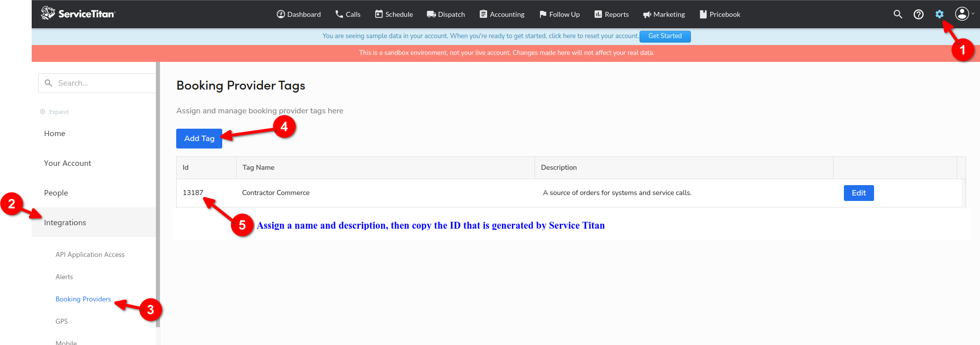980x345 pixels.
Task: Select Your Account in sidebar
Action: point(67,163)
